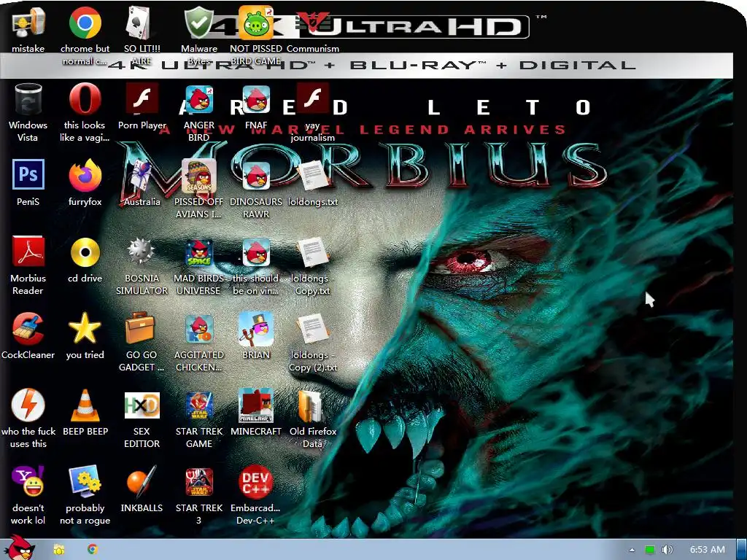Viewport: 747px width, 560px height.
Task: Launch 'AGGITATED CHICKEN' Rio icon
Action: pos(198,329)
